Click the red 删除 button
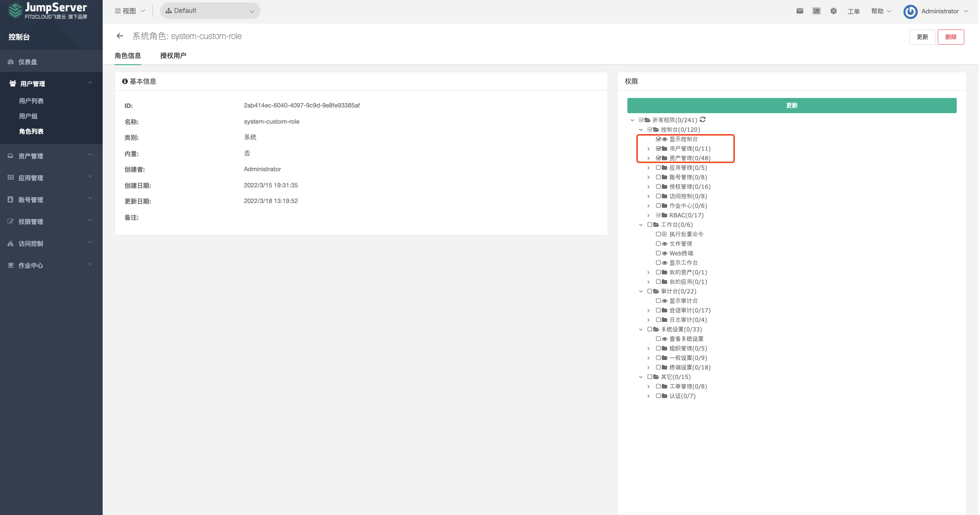 [951, 37]
